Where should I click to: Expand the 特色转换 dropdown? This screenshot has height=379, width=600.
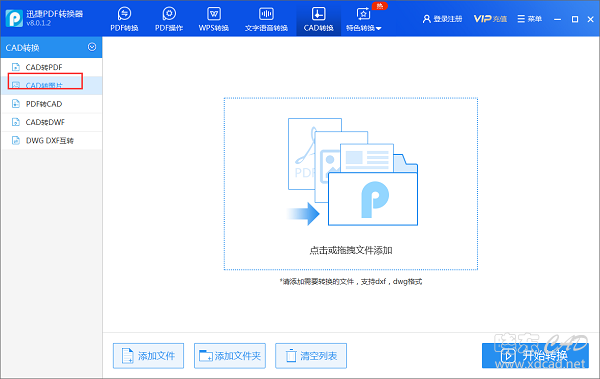(364, 19)
